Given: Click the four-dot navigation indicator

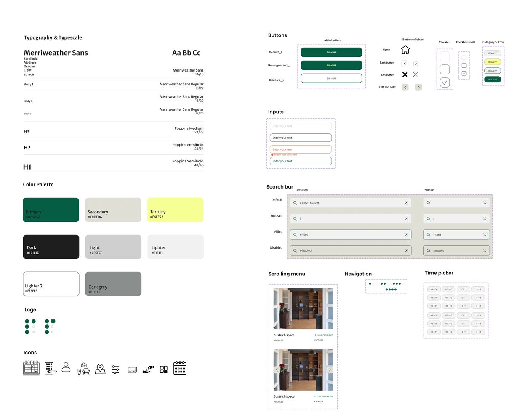Looking at the screenshot, I should tap(391, 290).
